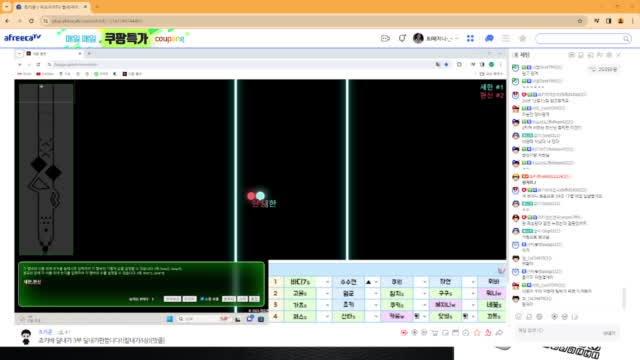Click the search input field in the header
The width and height of the screenshot is (640, 360).
pos(580,39)
